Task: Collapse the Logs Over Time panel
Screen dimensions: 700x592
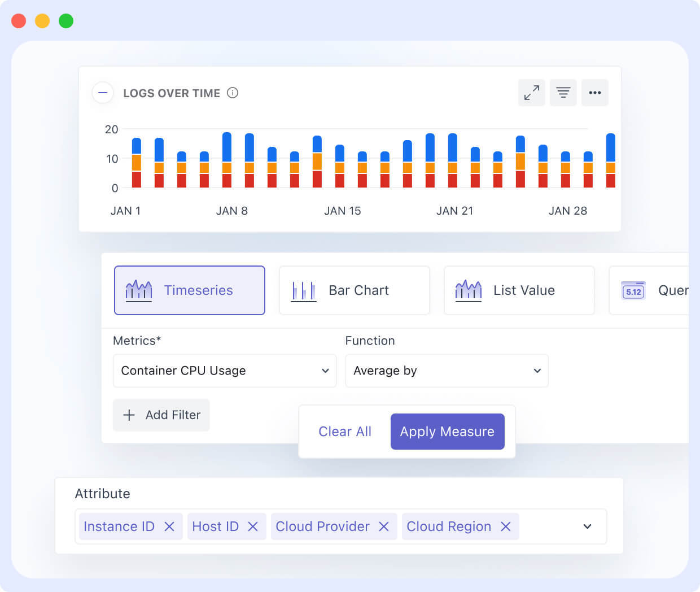Action: tap(103, 93)
